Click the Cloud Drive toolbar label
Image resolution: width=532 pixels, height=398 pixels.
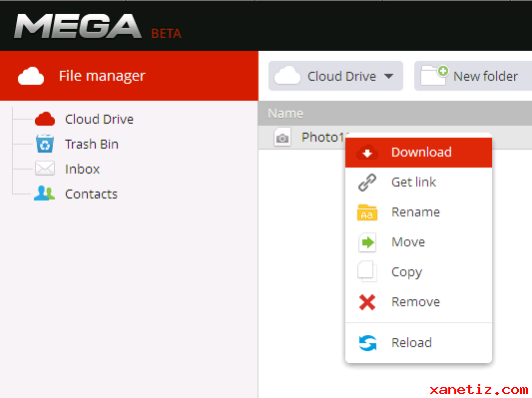[341, 76]
